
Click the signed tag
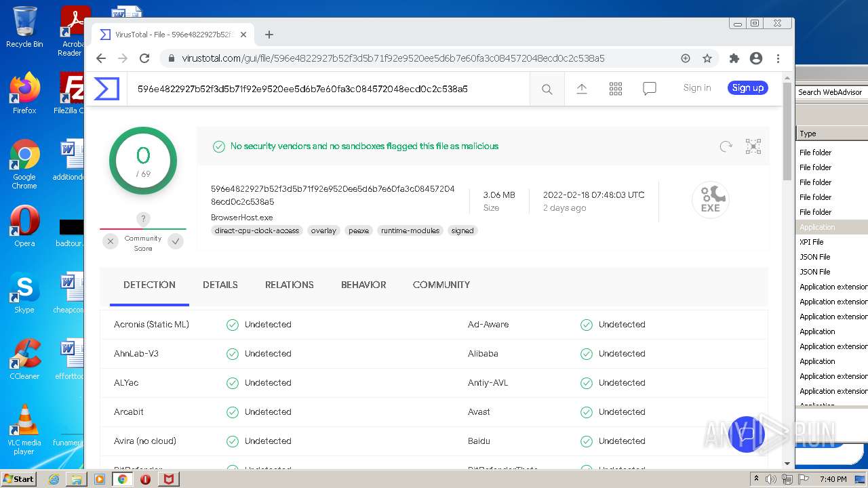click(462, 230)
